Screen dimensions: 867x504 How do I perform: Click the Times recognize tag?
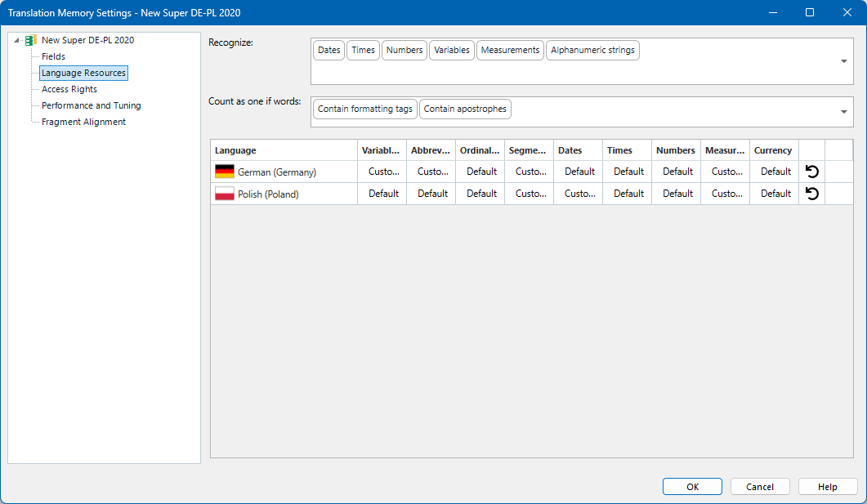pos(364,51)
